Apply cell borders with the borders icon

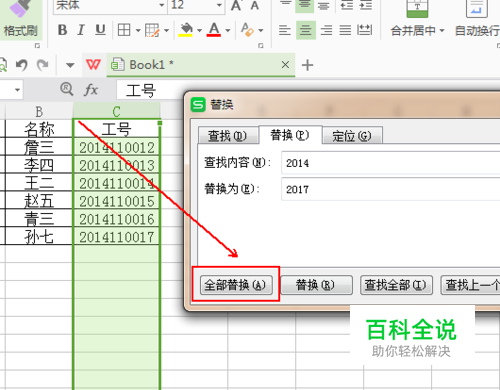tap(124, 30)
